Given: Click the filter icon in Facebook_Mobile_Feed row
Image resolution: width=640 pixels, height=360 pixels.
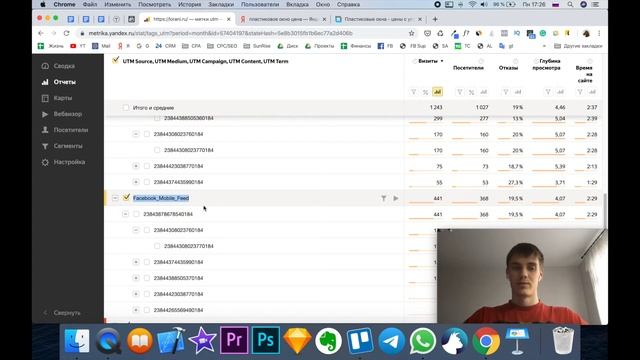Looking at the screenshot, I should coord(384,198).
